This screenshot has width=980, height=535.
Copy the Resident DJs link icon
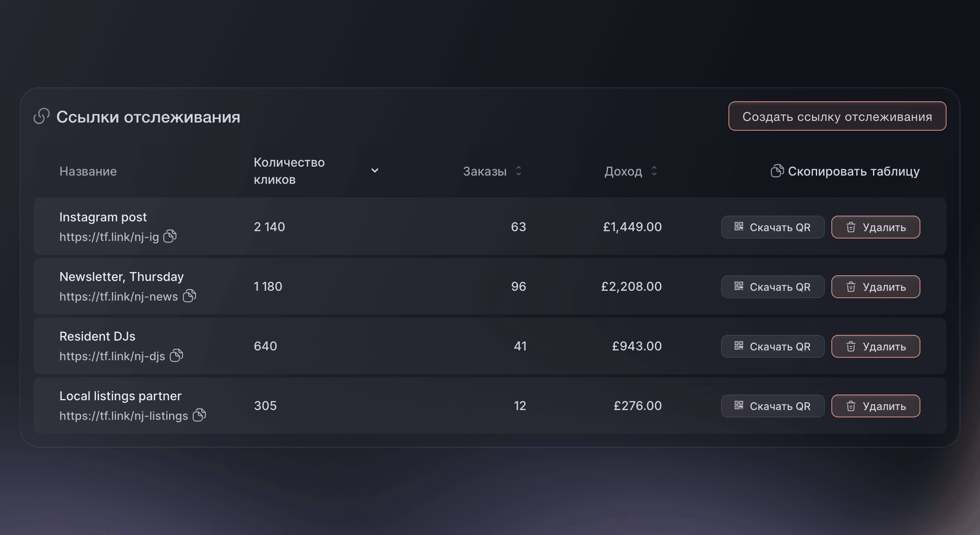[x=176, y=355]
